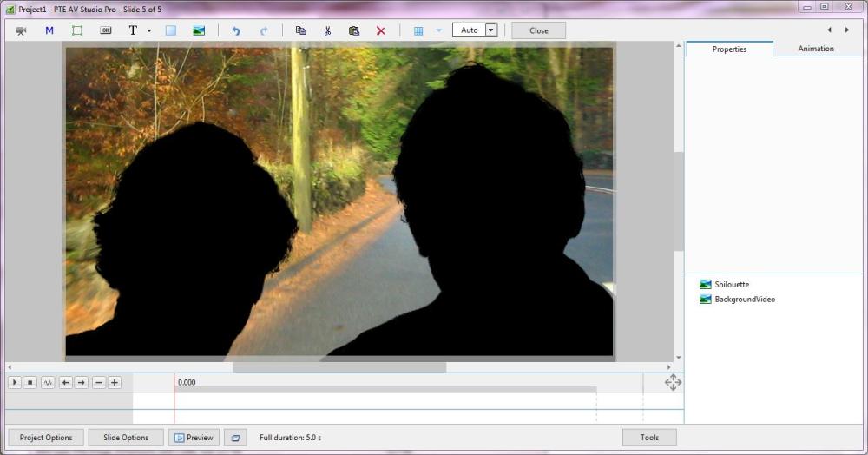
Task: Jump to previous keyframe with left arrow
Action: click(66, 382)
